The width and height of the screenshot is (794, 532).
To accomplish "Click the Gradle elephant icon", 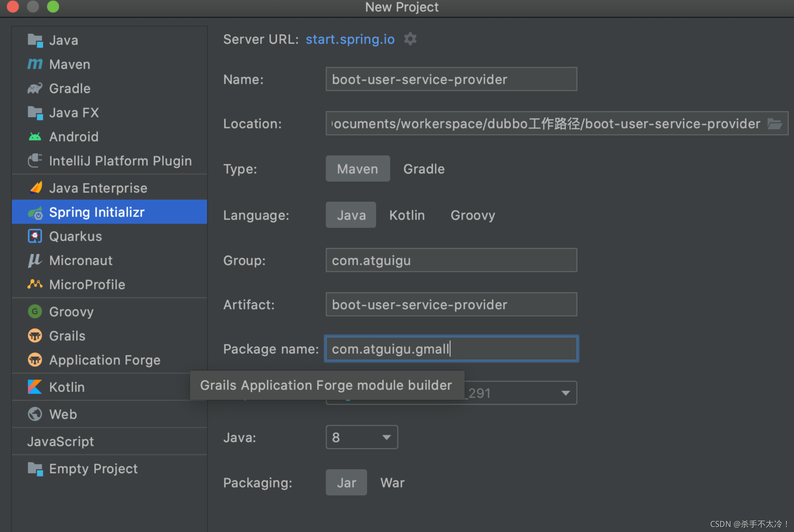I will 35,88.
